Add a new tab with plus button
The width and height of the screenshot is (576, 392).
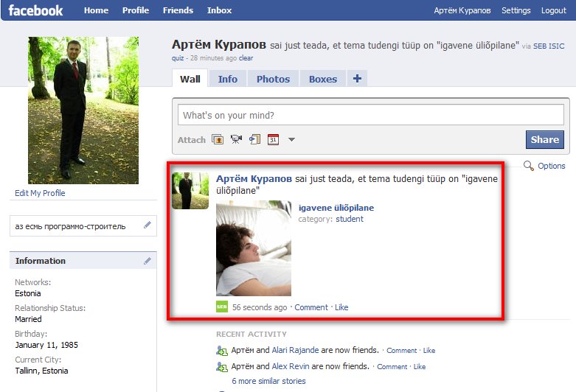[x=357, y=79]
